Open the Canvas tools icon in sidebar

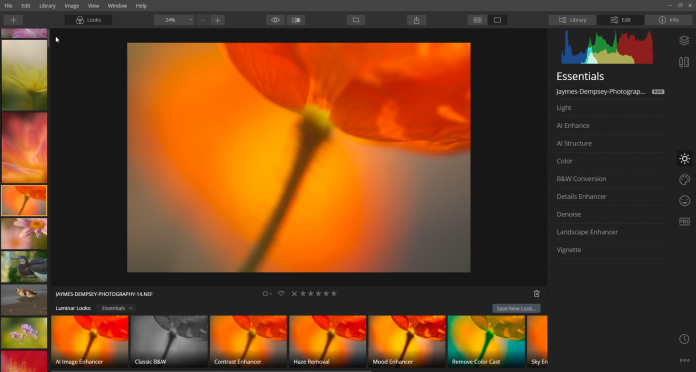[684, 62]
